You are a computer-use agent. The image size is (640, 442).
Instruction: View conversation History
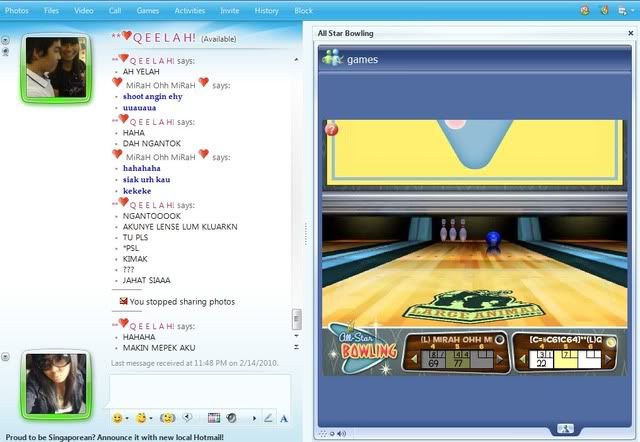[267, 11]
